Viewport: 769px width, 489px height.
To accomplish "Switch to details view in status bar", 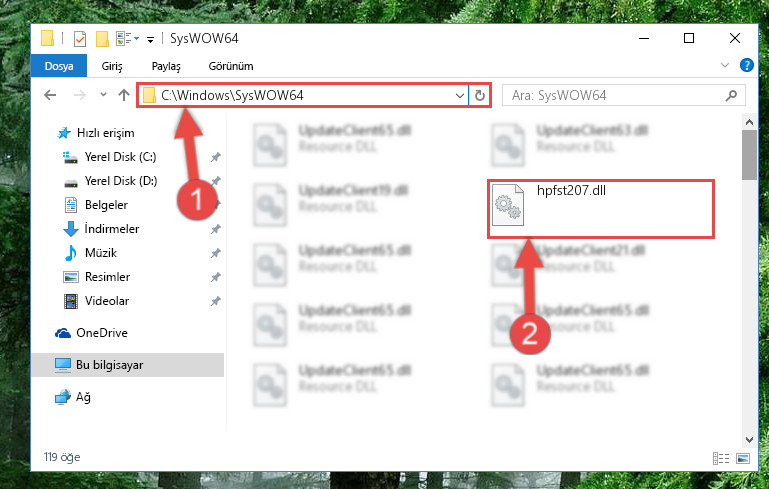I will [x=720, y=458].
